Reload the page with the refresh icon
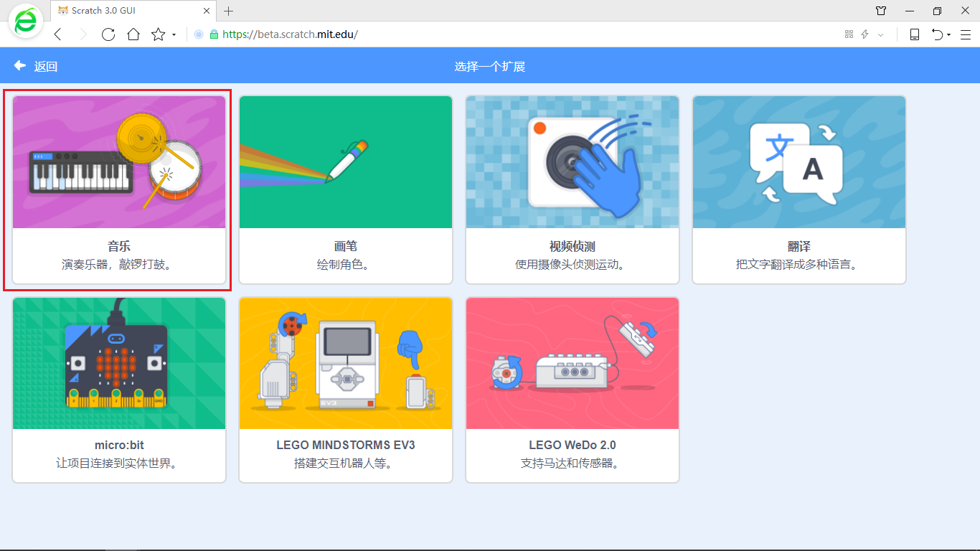Viewport: 980px width, 551px height. click(x=108, y=34)
